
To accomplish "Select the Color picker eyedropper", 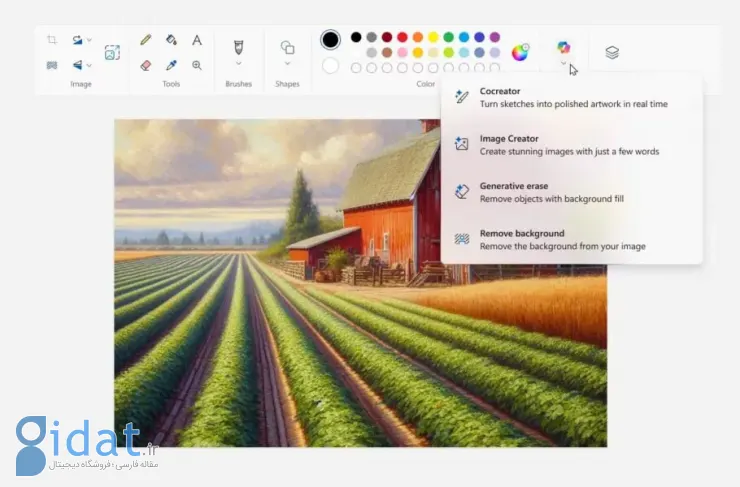I will 171,65.
